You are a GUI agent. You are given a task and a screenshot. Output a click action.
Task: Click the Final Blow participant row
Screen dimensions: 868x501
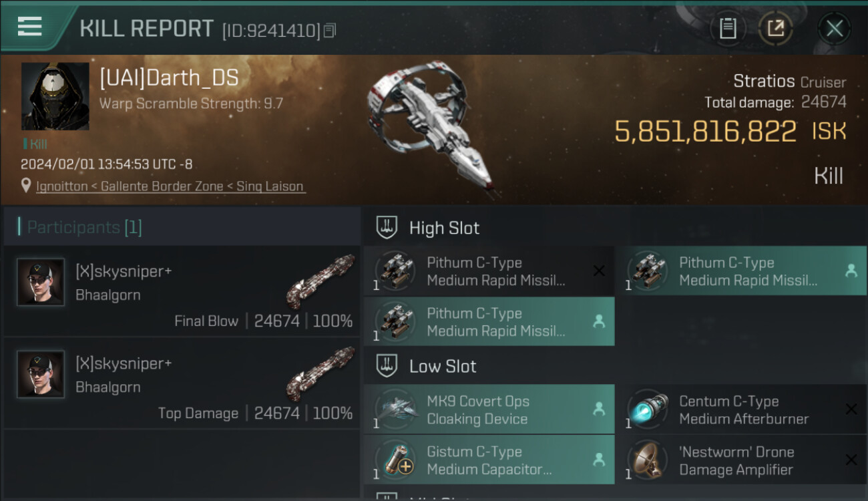point(182,291)
